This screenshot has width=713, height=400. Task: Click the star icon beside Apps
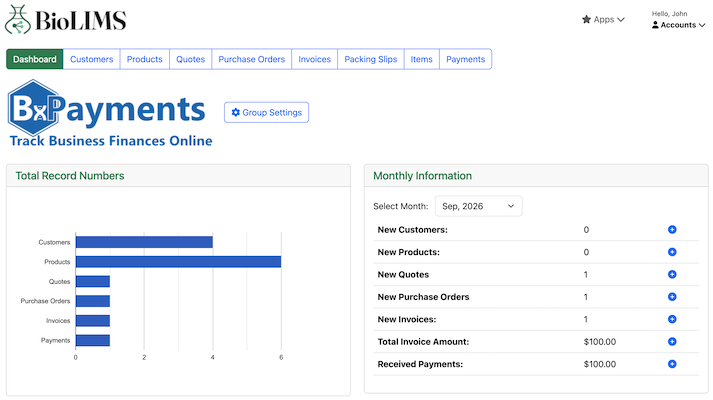point(587,20)
